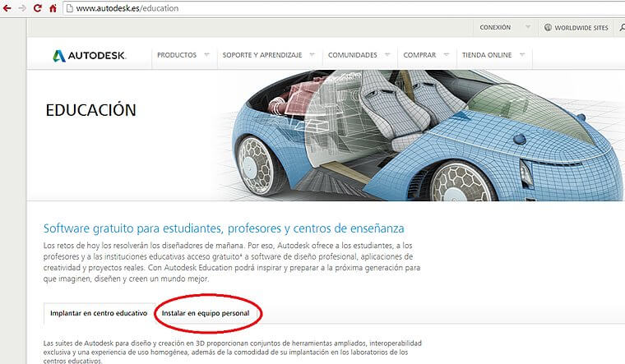Focus the address bar URL field
This screenshot has width=625, height=364.
(343, 8)
